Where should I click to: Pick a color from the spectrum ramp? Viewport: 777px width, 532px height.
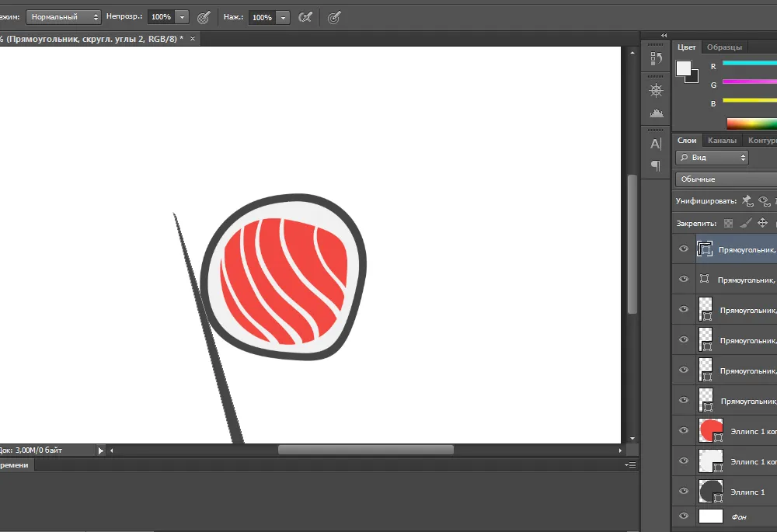point(751,123)
